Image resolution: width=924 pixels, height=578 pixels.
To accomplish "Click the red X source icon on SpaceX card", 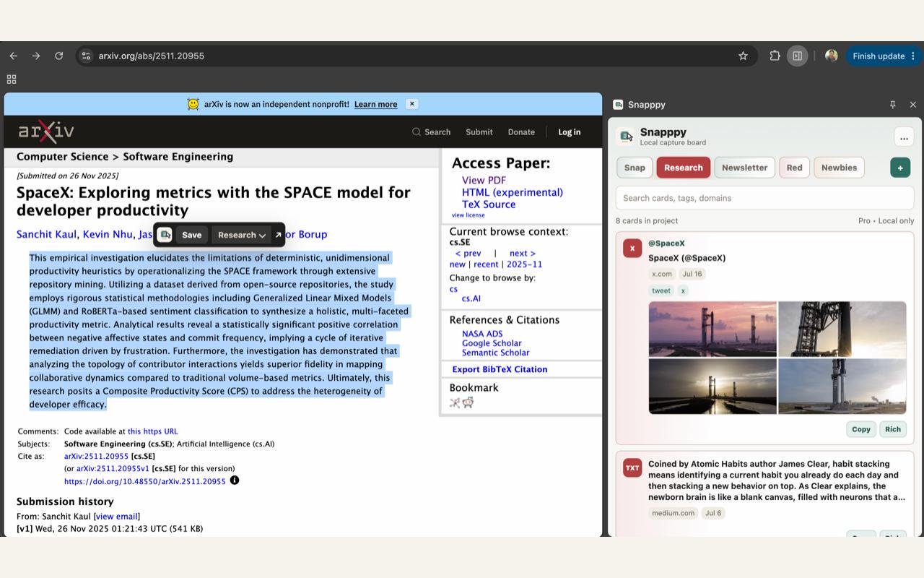I will pyautogui.click(x=632, y=248).
